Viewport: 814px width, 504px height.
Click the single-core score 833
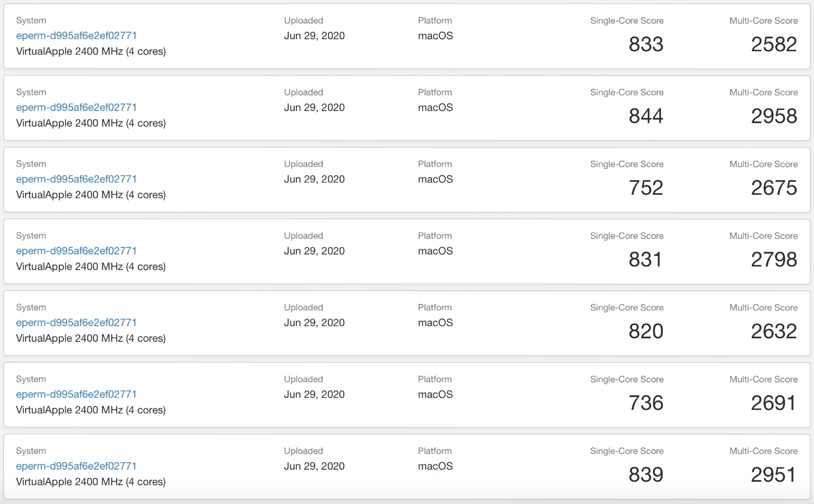(x=646, y=44)
